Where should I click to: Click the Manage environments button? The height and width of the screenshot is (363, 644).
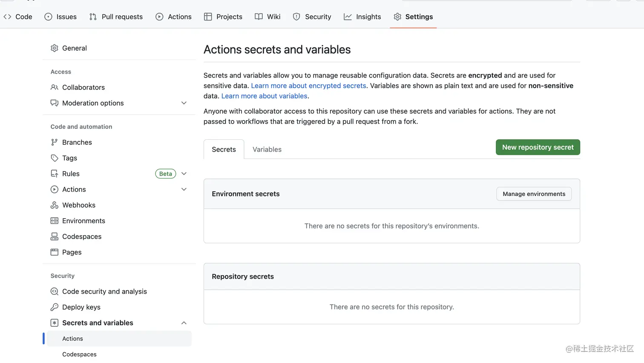tap(534, 194)
